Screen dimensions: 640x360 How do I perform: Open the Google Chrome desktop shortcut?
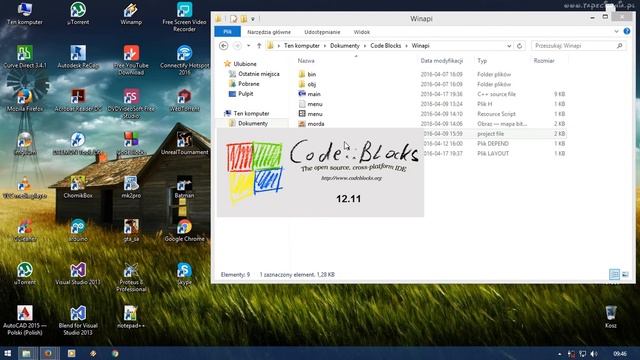[x=184, y=230]
